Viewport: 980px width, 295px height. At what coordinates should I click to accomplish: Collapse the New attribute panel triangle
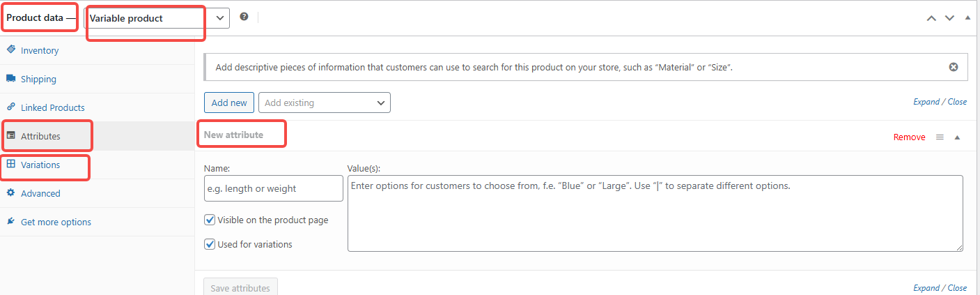point(958,137)
